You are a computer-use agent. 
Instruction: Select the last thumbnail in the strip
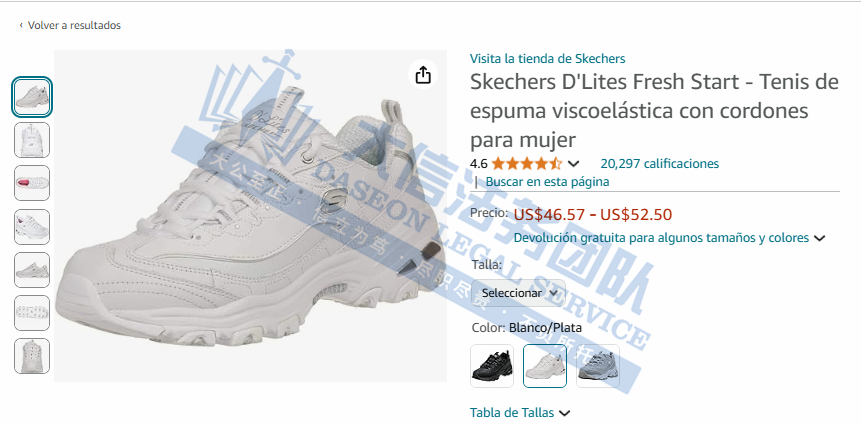pos(32,356)
